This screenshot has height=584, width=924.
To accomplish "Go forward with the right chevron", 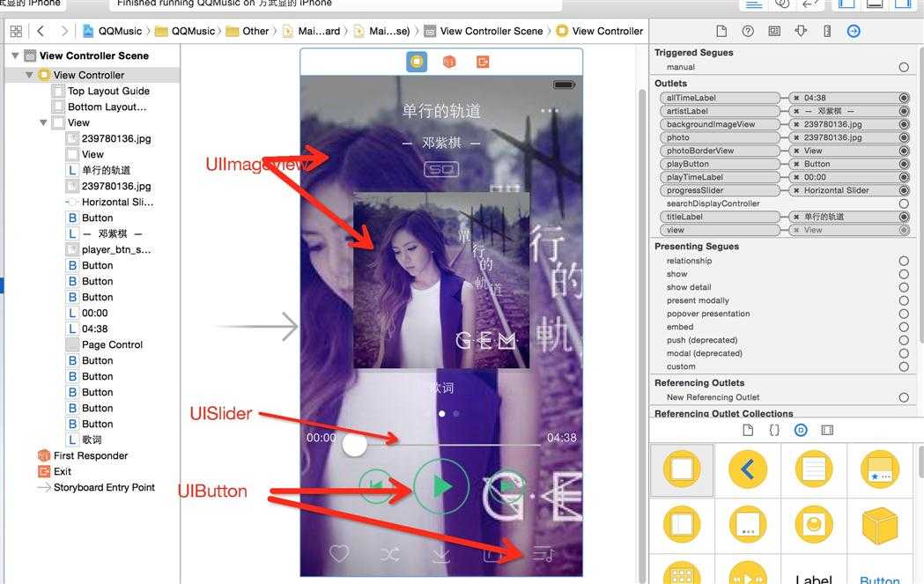I will click(x=64, y=31).
